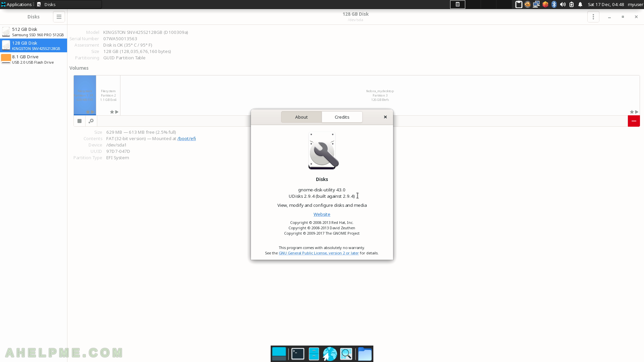Click the EFI System partition type text

coord(118,158)
